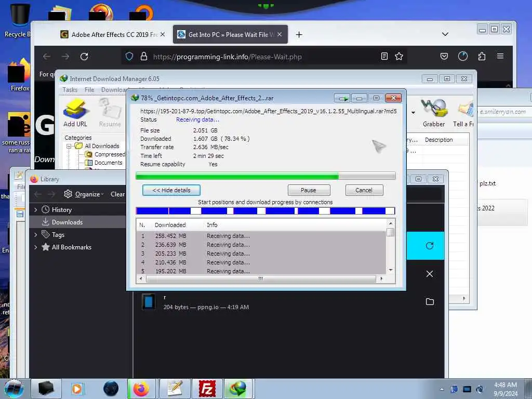
Task: Click the green download progress bar
Action: [265, 176]
